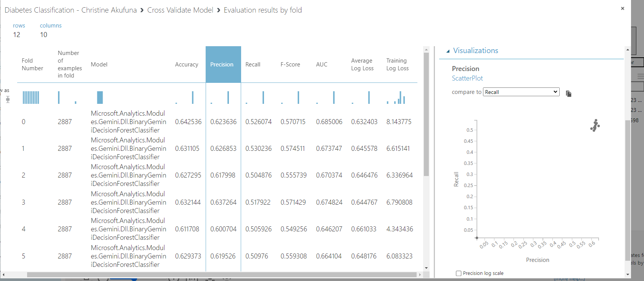Open Cross Validate Model breadcrumb link
The image size is (644, 281).
(180, 10)
